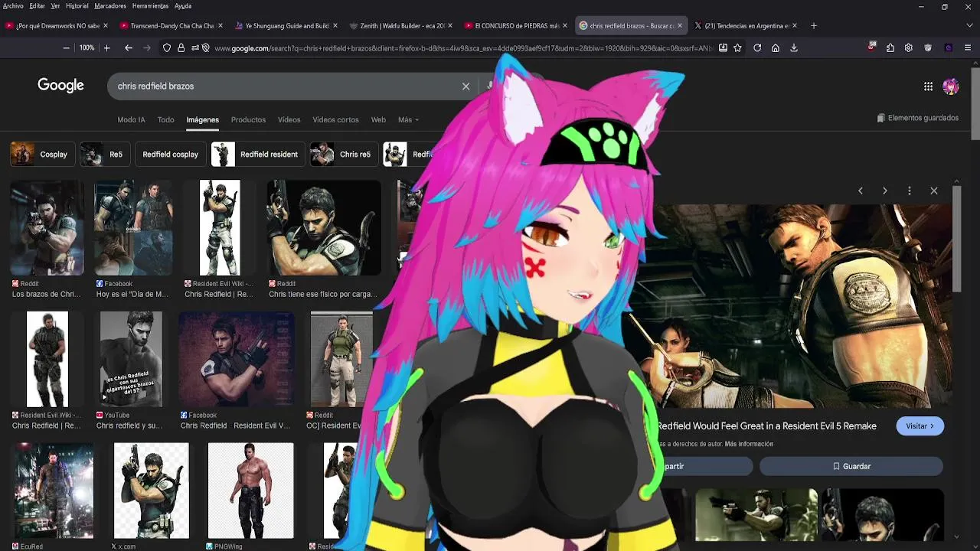Image resolution: width=980 pixels, height=551 pixels.
Task: Show site security via the padlock icon
Action: pos(181,47)
